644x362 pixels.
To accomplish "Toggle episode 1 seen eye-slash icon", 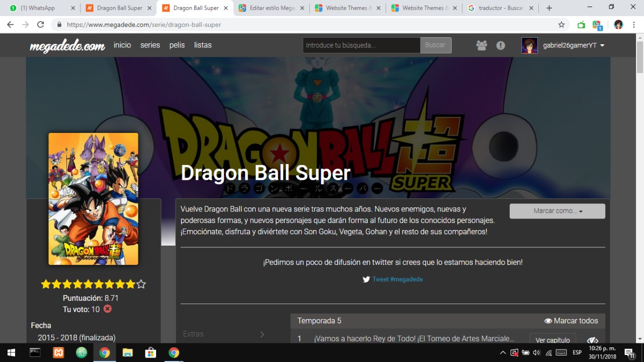I will pos(592,340).
